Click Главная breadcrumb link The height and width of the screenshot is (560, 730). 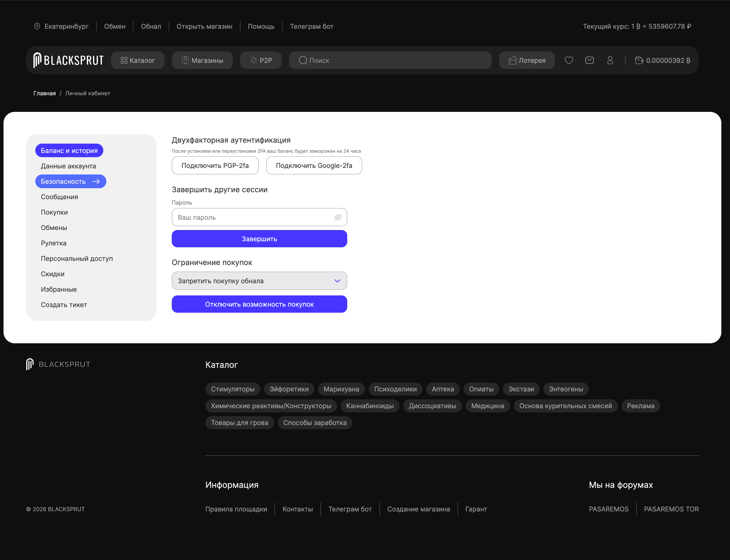44,93
